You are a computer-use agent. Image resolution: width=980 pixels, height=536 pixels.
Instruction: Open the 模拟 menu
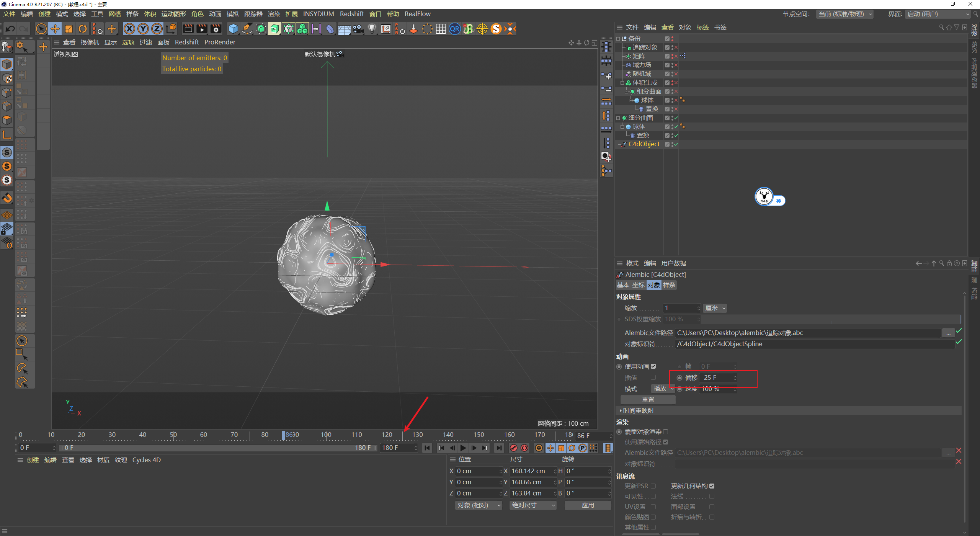232,14
